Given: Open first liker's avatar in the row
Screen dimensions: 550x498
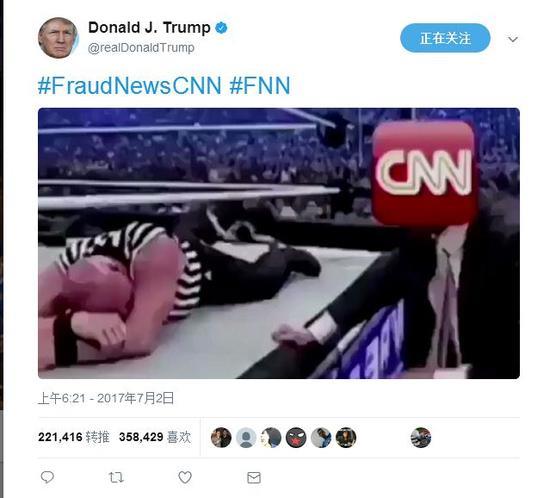Looking at the screenshot, I should click(221, 437).
